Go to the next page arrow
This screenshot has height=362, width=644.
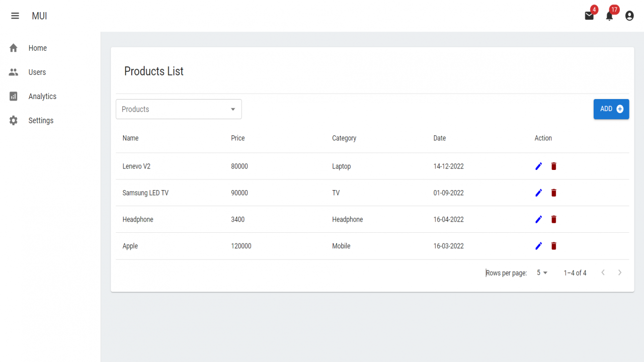click(620, 273)
